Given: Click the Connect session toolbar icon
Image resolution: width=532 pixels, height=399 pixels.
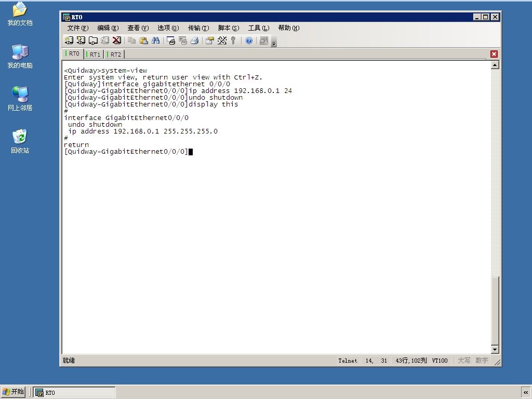Looking at the screenshot, I should pos(69,41).
